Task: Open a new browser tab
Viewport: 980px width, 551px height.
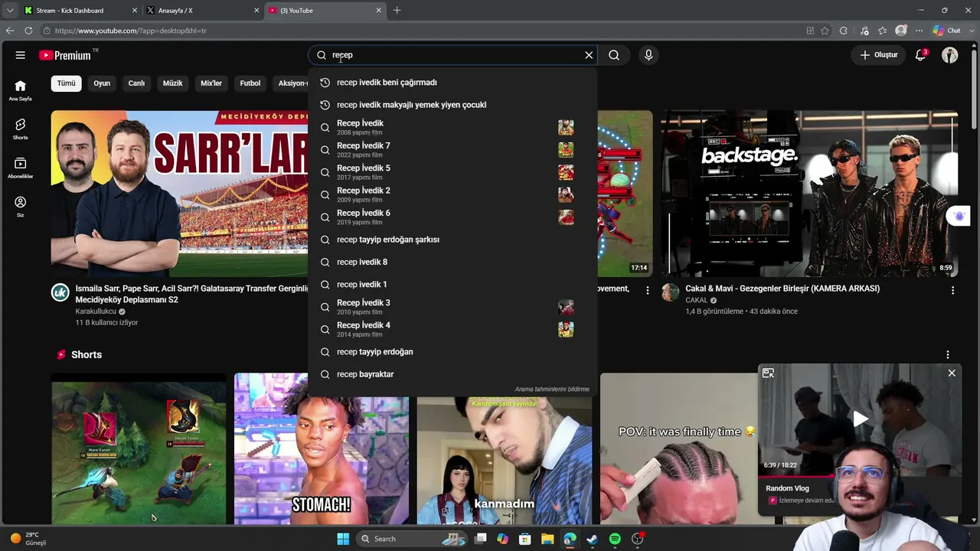Action: pyautogui.click(x=397, y=11)
